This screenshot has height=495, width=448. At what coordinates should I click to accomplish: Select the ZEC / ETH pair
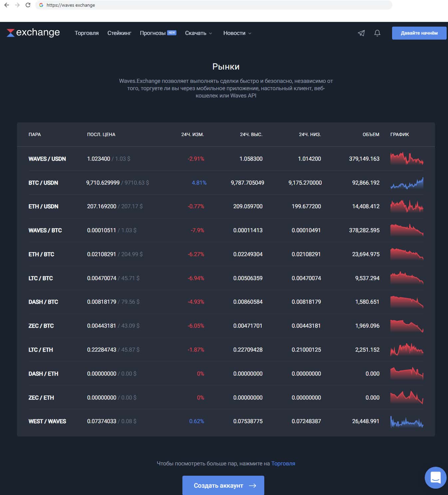[41, 398]
